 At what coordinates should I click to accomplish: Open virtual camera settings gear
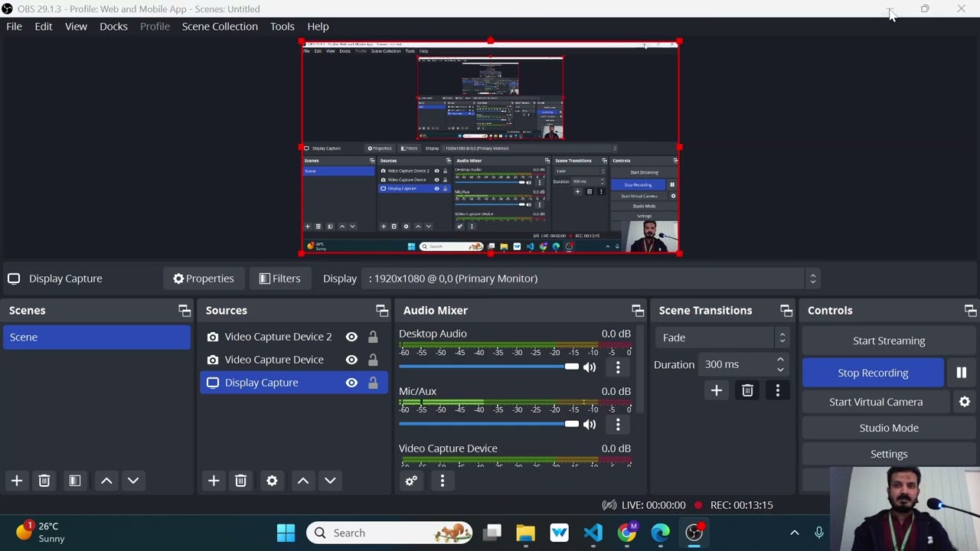point(965,402)
